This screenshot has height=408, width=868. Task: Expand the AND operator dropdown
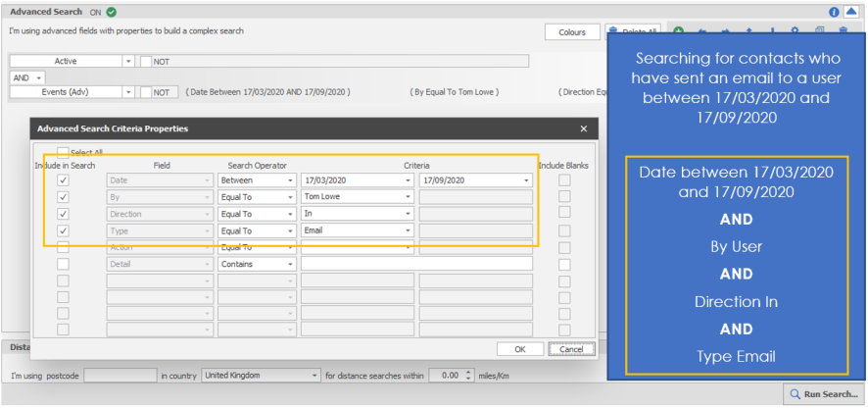coord(40,77)
